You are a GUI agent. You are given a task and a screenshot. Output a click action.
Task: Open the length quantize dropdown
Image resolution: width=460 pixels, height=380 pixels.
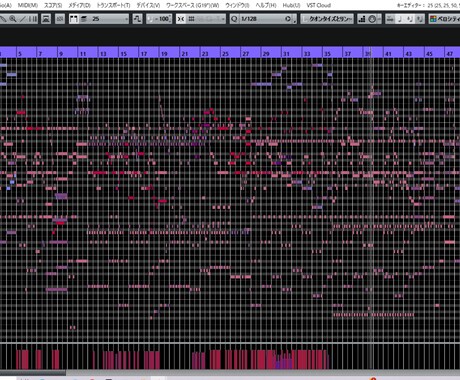pos(327,19)
